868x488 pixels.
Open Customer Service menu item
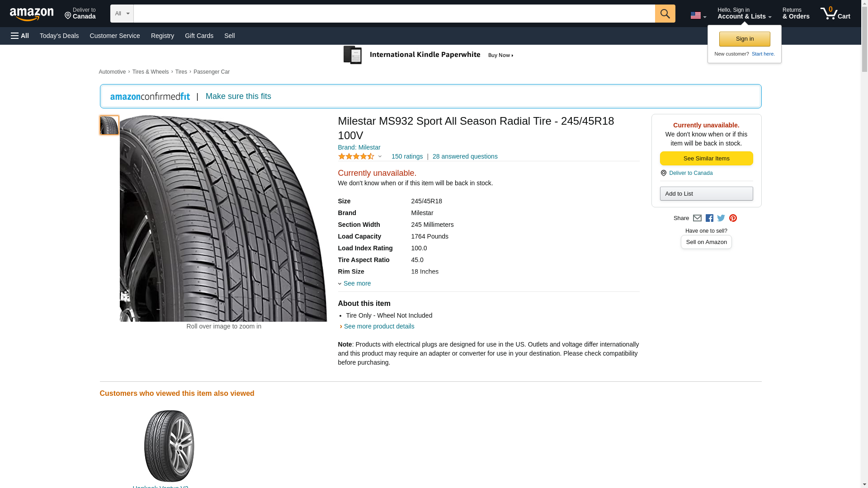(115, 36)
